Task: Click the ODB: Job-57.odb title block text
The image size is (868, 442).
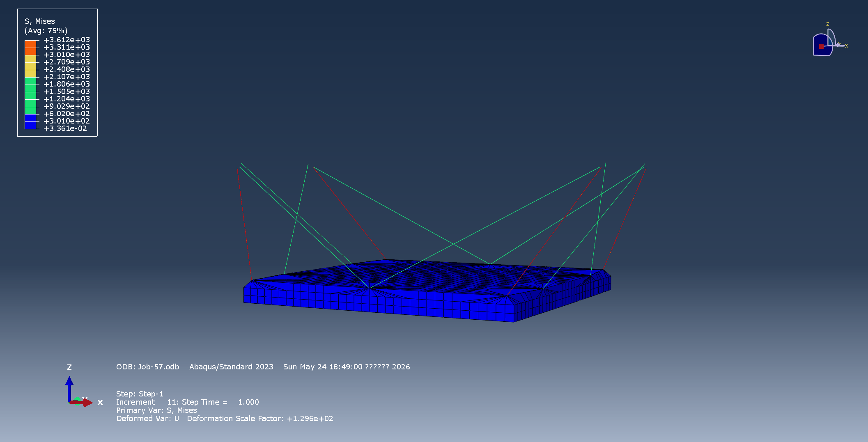Action: [148, 367]
